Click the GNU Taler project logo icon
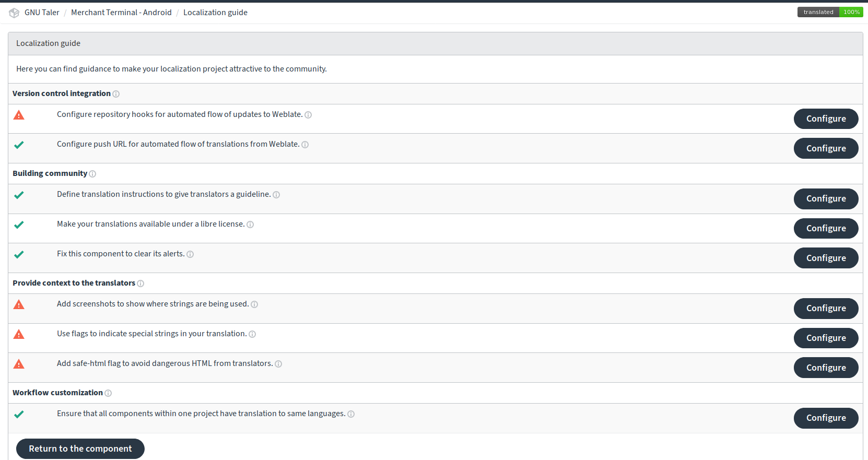Viewport: 868px width, 460px height. [14, 13]
